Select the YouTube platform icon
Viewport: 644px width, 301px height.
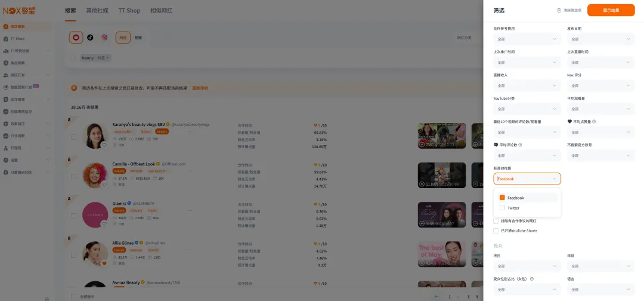(76, 38)
